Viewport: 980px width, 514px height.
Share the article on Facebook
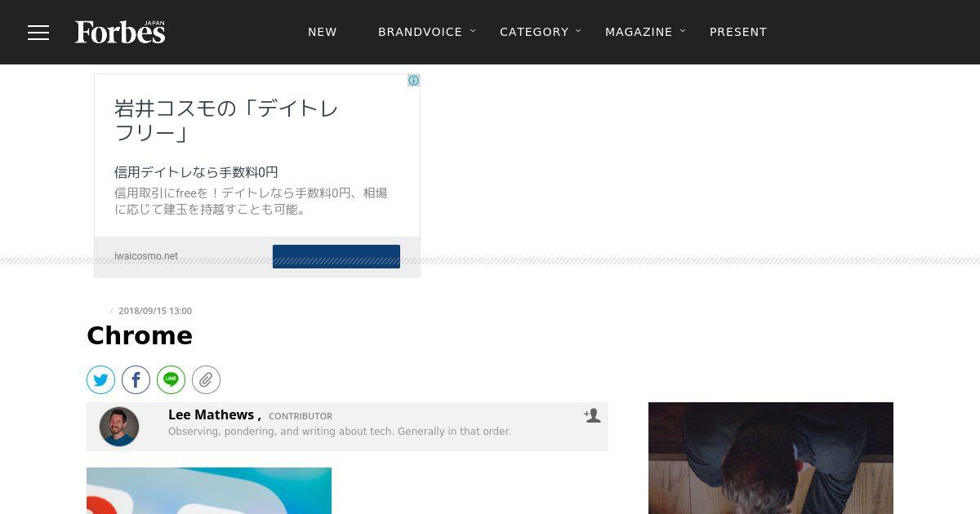(x=136, y=379)
